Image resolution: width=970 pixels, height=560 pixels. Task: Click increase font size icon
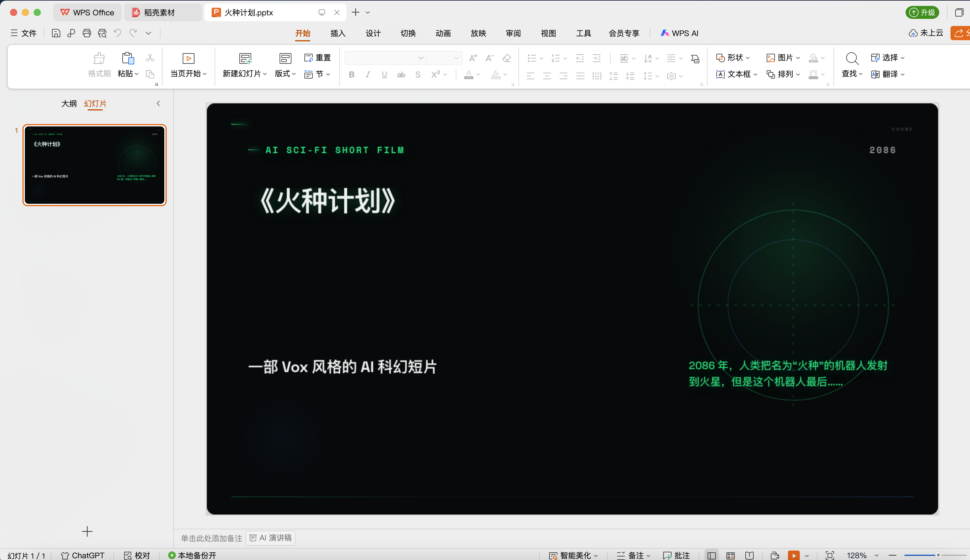pos(473,58)
